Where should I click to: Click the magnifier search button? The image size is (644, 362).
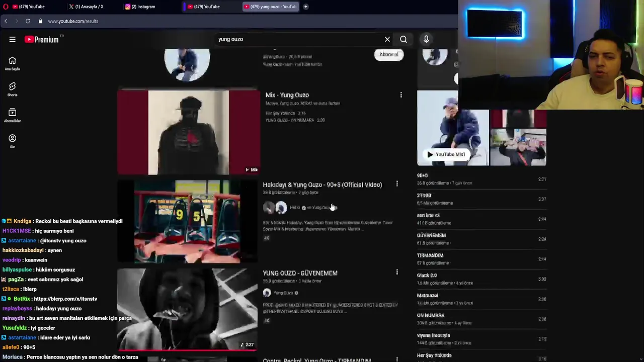click(404, 39)
